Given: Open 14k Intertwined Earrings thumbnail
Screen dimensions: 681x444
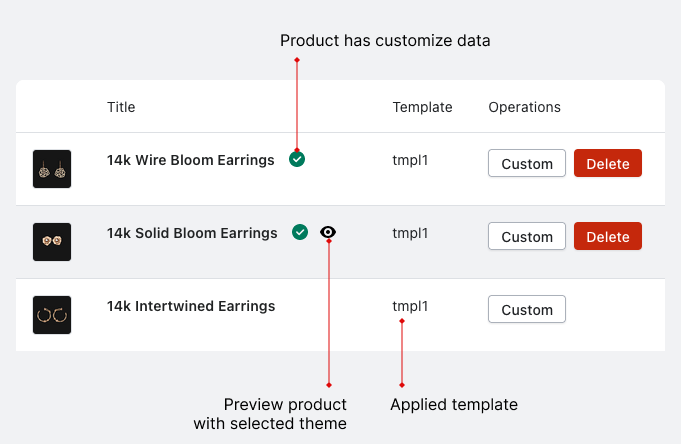Looking at the screenshot, I should tap(52, 314).
